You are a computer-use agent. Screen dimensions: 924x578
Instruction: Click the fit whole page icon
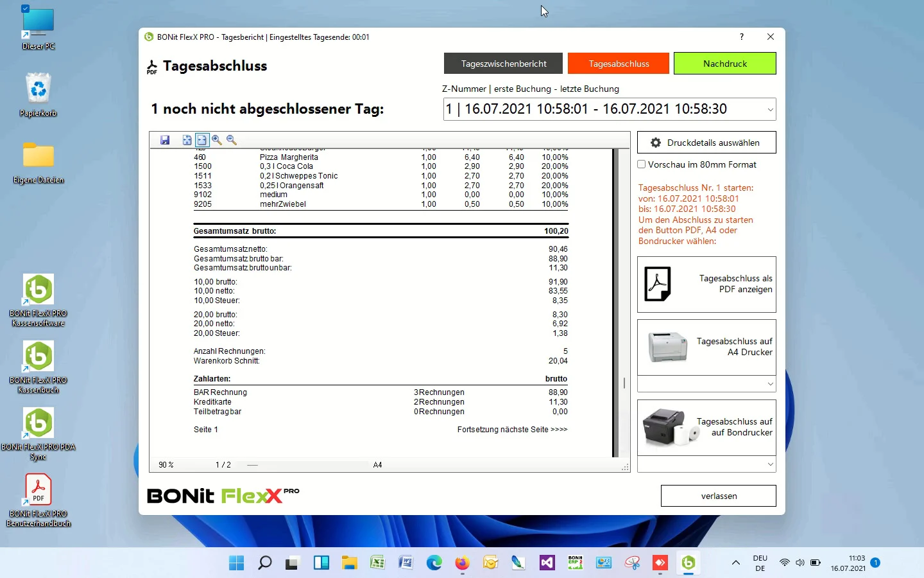click(187, 140)
